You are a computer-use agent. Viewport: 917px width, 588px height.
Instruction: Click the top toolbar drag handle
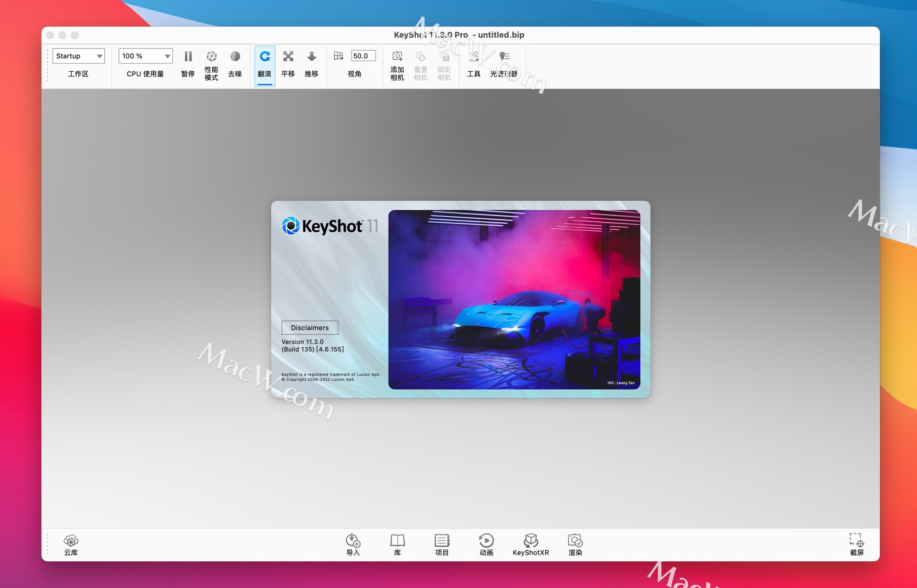(x=48, y=65)
